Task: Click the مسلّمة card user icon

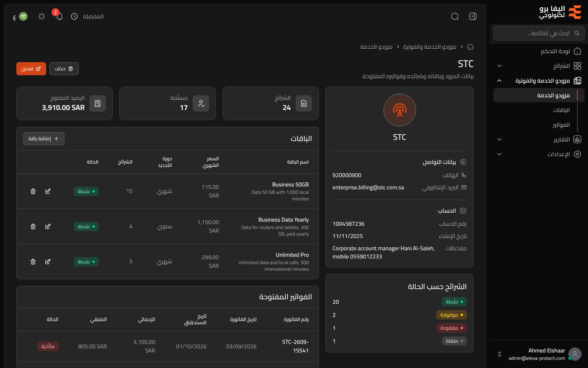Action: 201,103
